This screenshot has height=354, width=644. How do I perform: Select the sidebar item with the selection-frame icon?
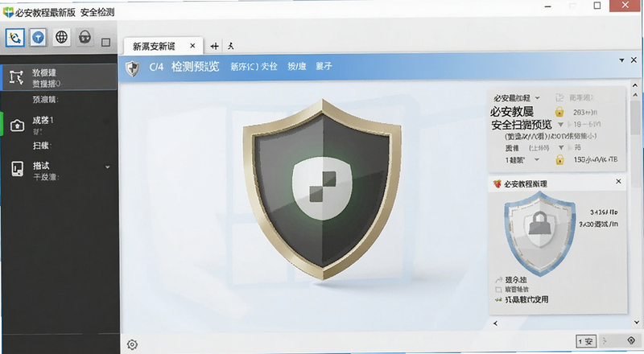click(60, 77)
